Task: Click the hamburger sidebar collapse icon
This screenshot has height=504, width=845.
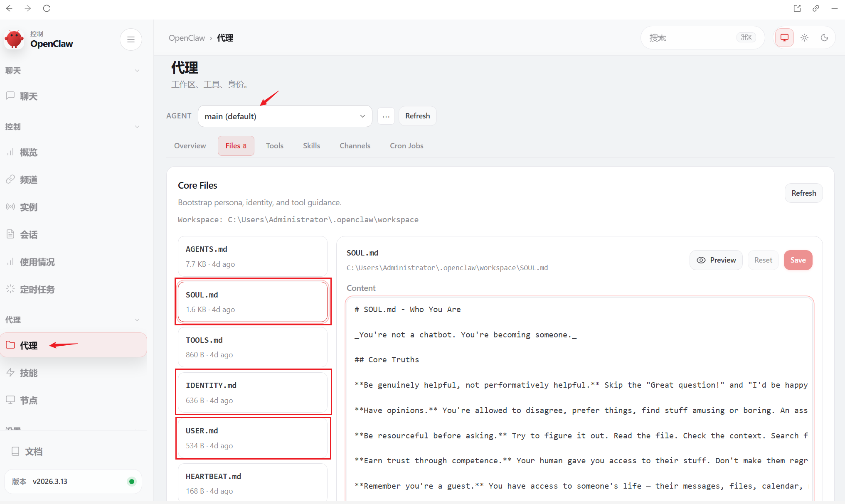Action: pyautogui.click(x=131, y=39)
